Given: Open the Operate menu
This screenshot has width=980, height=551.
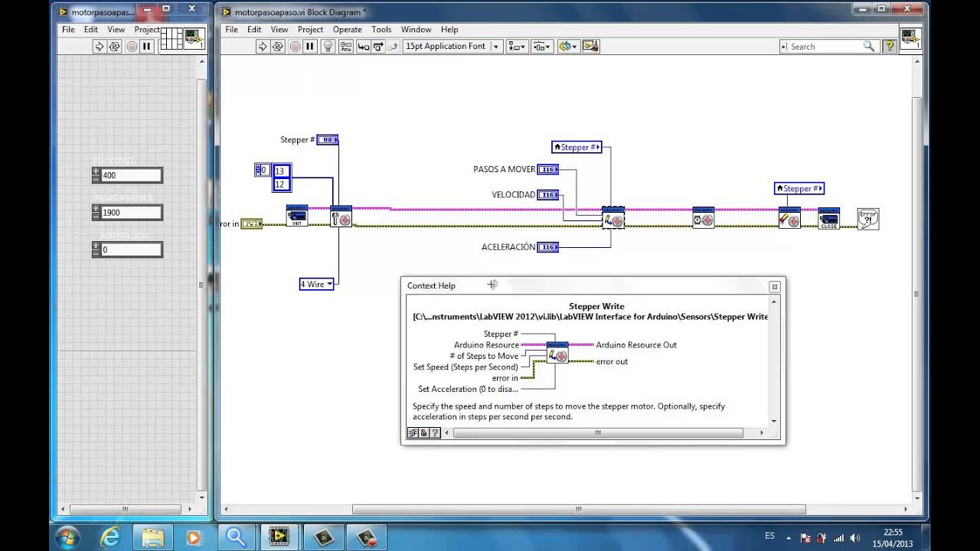Looking at the screenshot, I should point(347,30).
